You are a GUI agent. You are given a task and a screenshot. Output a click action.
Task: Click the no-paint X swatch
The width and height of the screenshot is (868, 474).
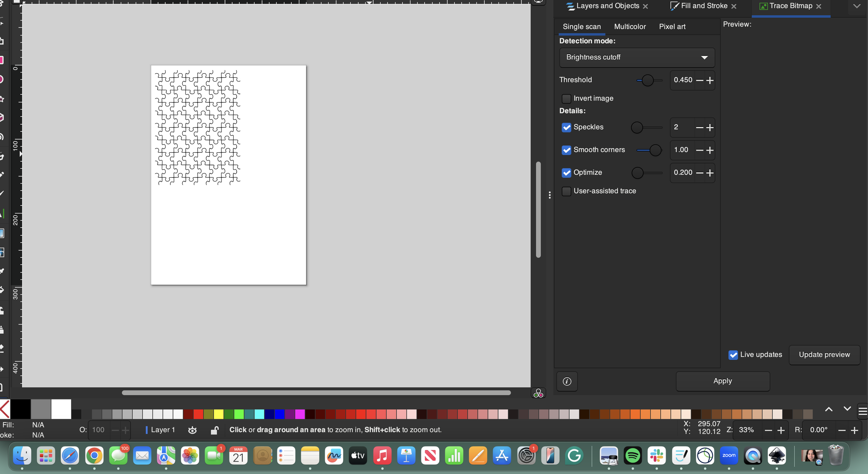(x=5, y=409)
